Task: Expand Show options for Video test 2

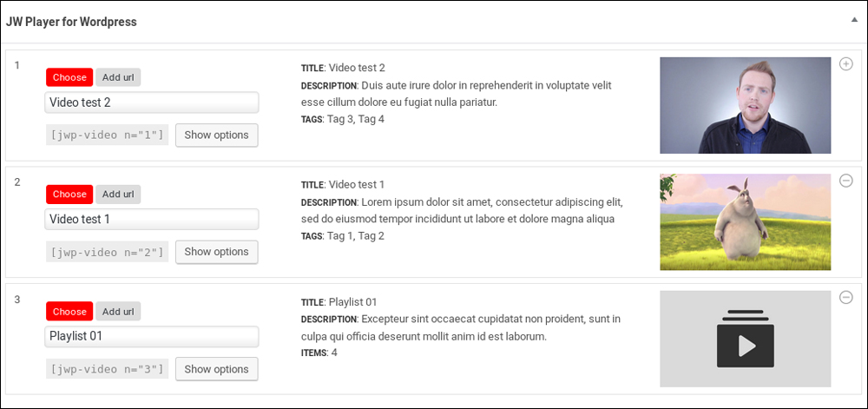Action: (x=216, y=135)
